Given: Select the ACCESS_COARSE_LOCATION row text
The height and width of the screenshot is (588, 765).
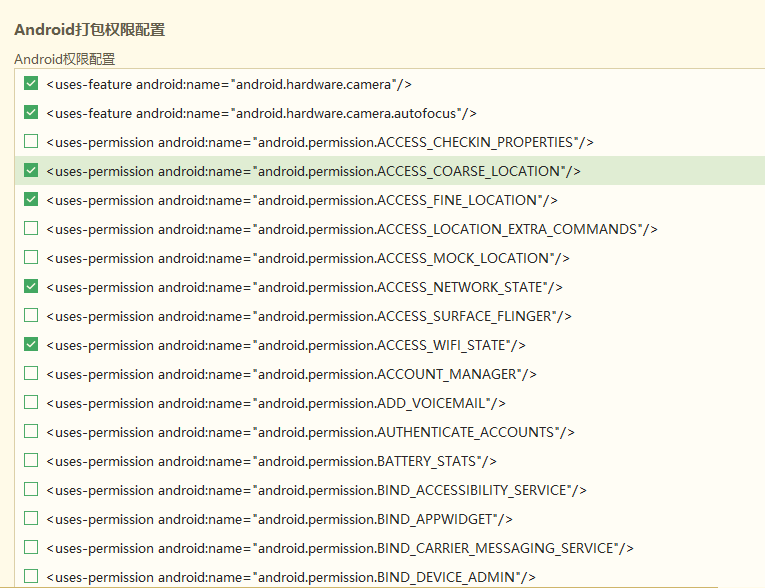Looking at the screenshot, I should 313,171.
